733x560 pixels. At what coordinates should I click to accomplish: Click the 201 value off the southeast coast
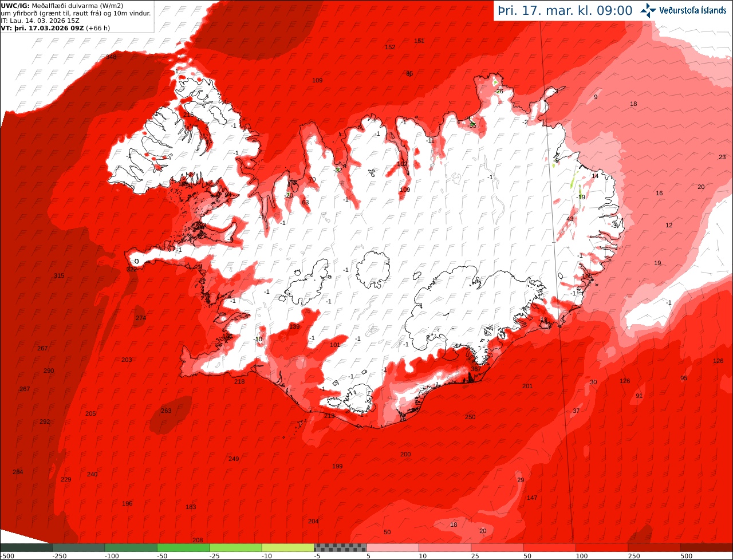[x=527, y=386]
